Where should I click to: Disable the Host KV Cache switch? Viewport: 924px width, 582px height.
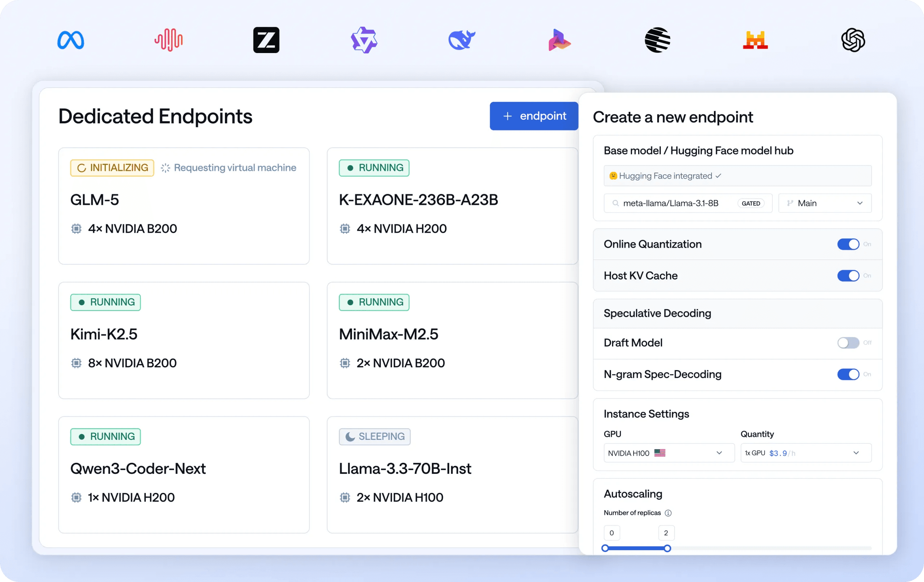848,275
